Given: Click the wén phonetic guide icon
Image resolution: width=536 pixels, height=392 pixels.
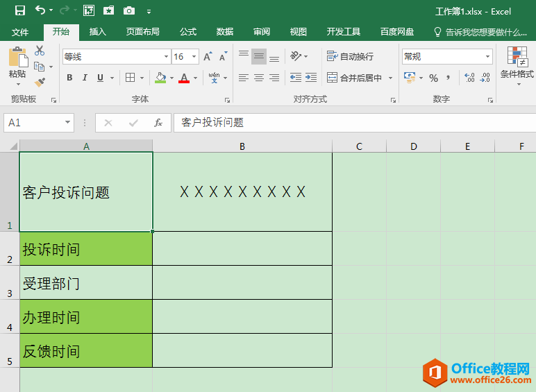Looking at the screenshot, I should [214, 78].
